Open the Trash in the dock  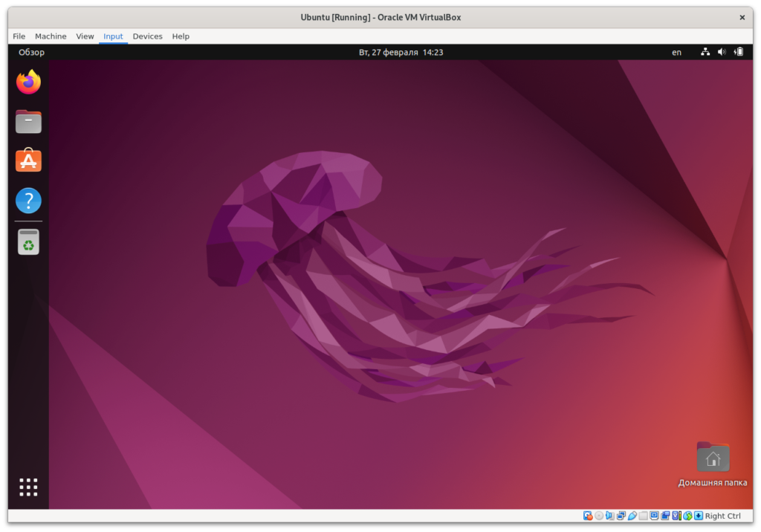click(x=29, y=242)
